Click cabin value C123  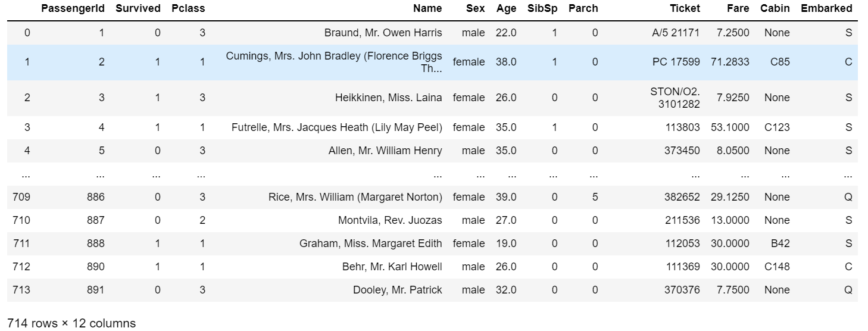[x=777, y=127]
